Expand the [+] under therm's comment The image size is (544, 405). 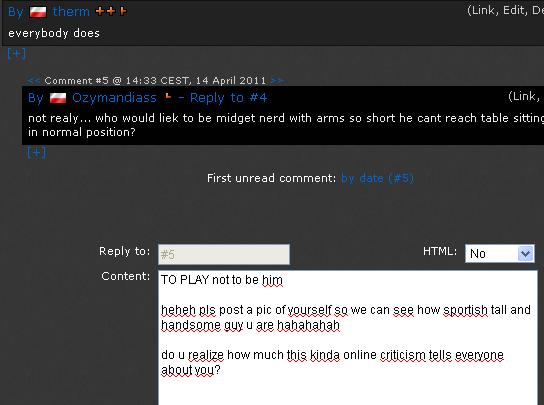coord(17,53)
